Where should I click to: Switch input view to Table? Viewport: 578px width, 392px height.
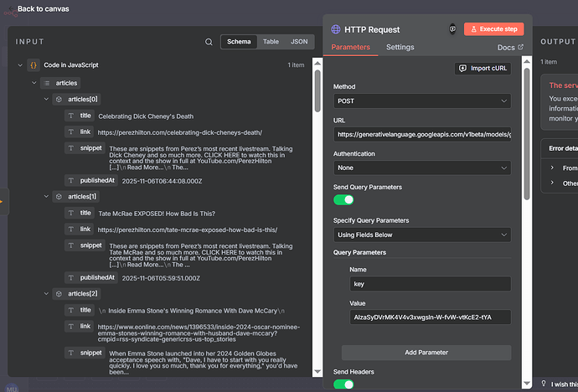(x=271, y=41)
